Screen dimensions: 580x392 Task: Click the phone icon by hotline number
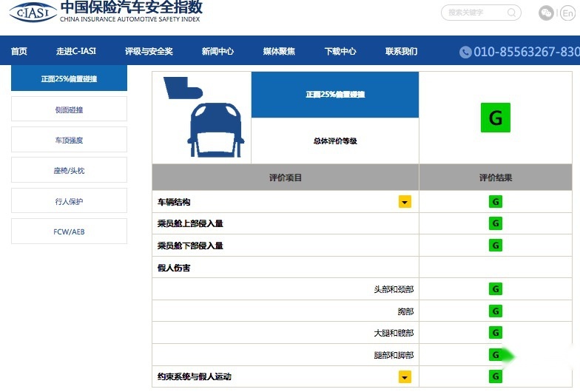coord(465,52)
